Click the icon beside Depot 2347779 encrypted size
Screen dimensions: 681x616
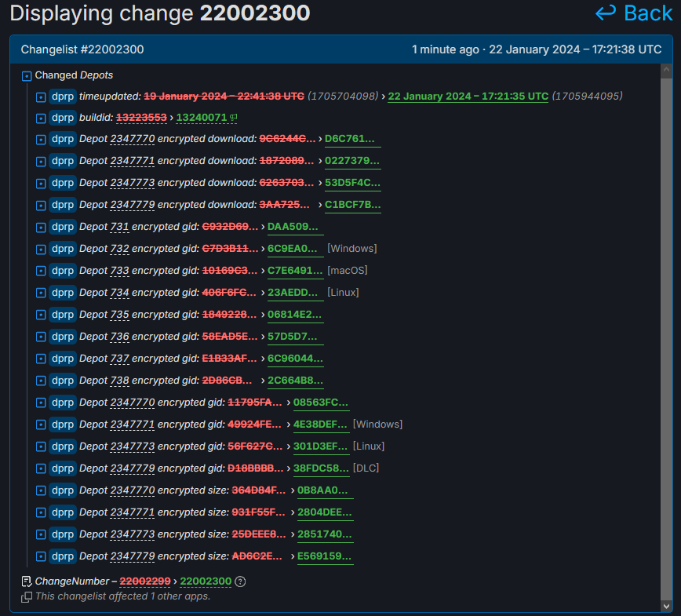tap(41, 556)
